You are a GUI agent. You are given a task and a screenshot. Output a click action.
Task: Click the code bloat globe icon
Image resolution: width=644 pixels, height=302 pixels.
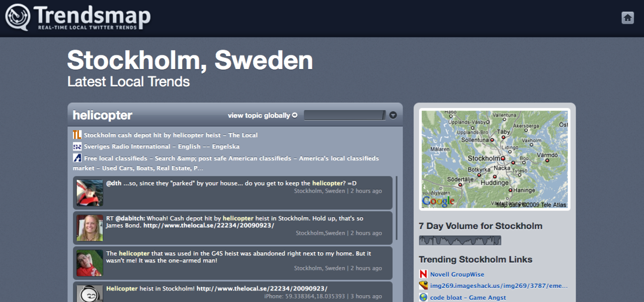423,297
